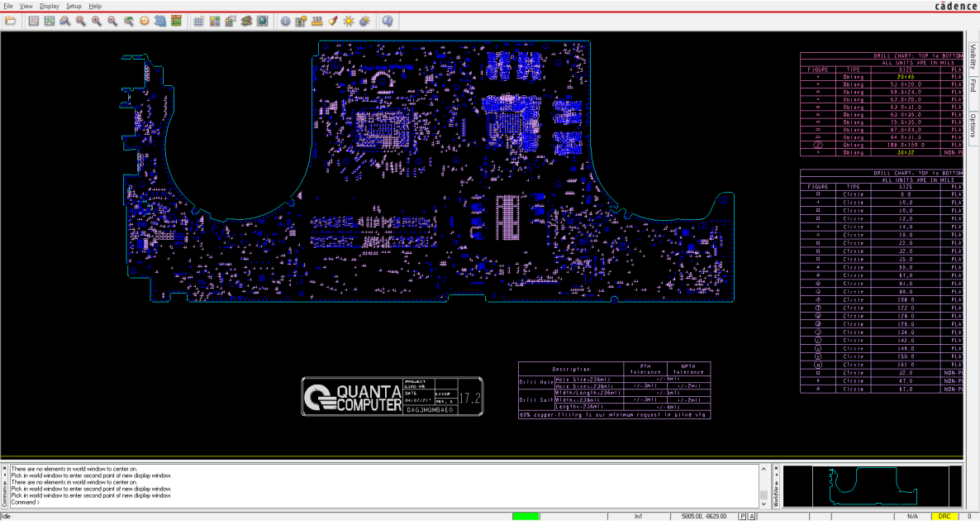Click the blue show element info icon

[x=285, y=22]
